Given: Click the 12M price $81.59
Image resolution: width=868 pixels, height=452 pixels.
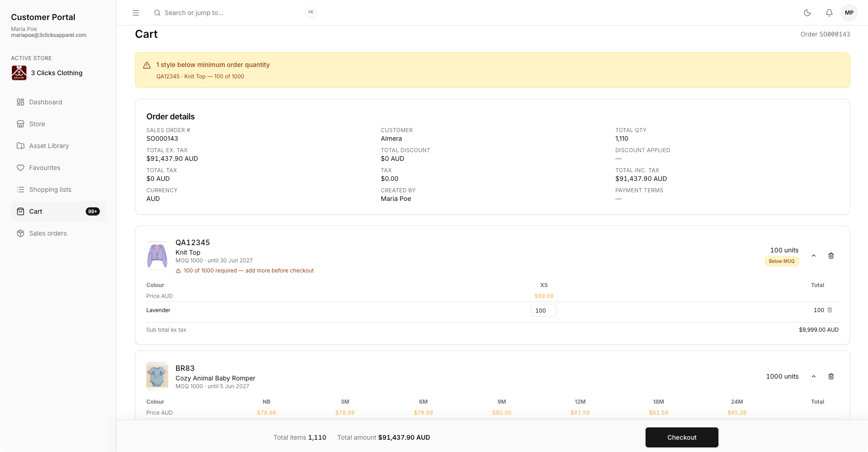Looking at the screenshot, I should [580, 413].
